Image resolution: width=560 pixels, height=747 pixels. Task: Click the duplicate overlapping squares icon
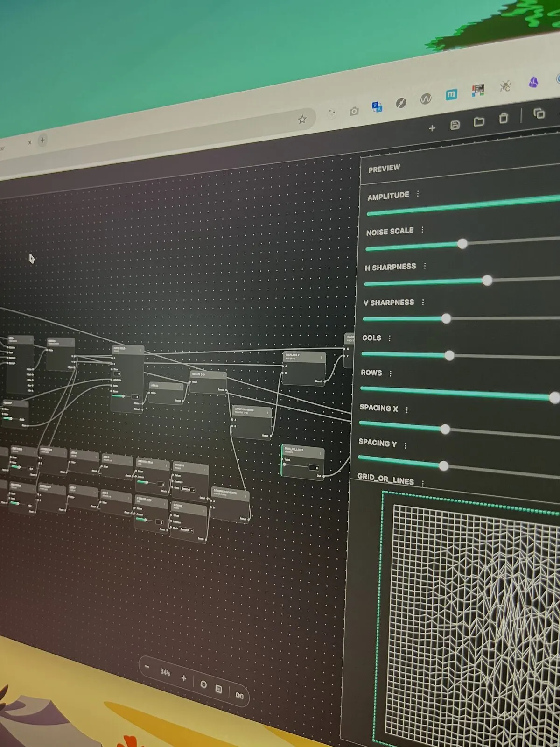tap(539, 113)
